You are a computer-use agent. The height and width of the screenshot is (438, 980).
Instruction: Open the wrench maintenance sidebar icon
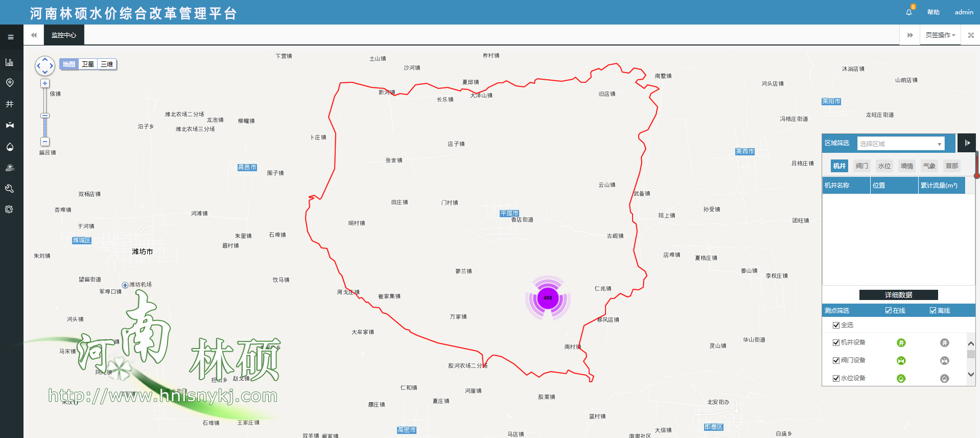[x=9, y=189]
